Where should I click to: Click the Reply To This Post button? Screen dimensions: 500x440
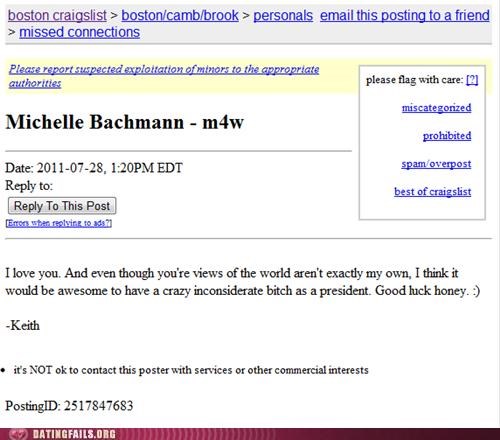tap(62, 206)
